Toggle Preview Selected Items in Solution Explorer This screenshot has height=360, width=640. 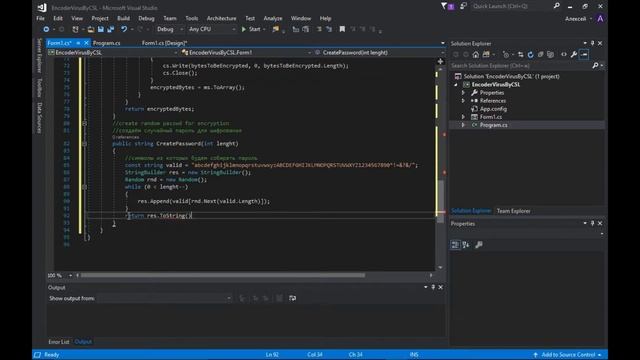point(584,55)
